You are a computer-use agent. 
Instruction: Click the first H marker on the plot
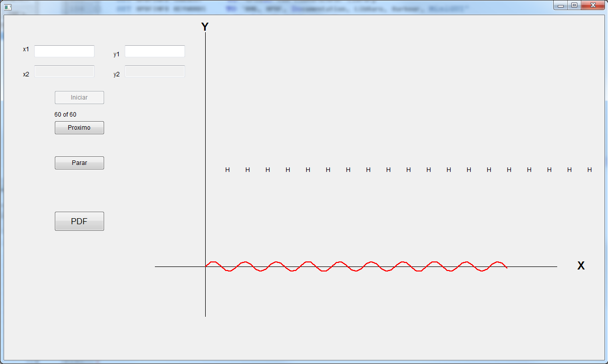click(227, 169)
